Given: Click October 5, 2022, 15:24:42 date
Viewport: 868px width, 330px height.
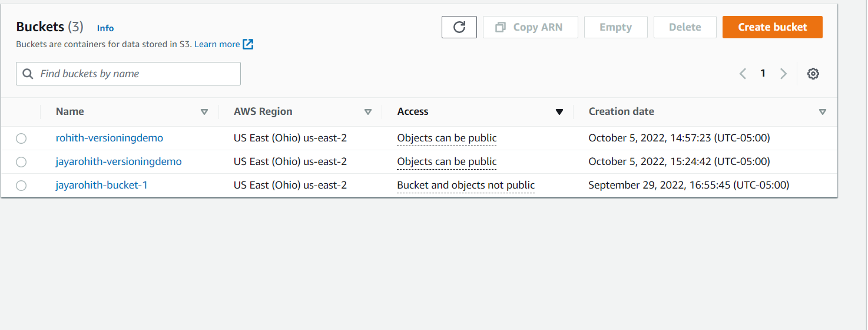Looking at the screenshot, I should point(680,161).
